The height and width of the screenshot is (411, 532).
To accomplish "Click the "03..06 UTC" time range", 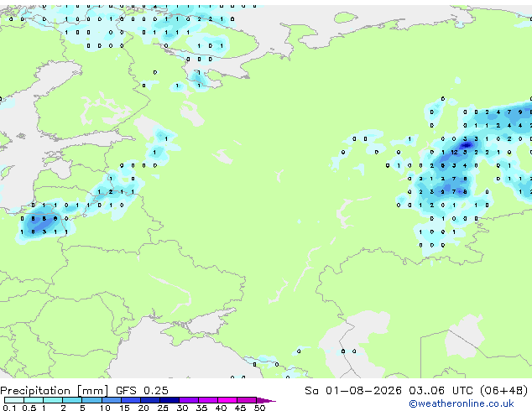I will [441, 391].
